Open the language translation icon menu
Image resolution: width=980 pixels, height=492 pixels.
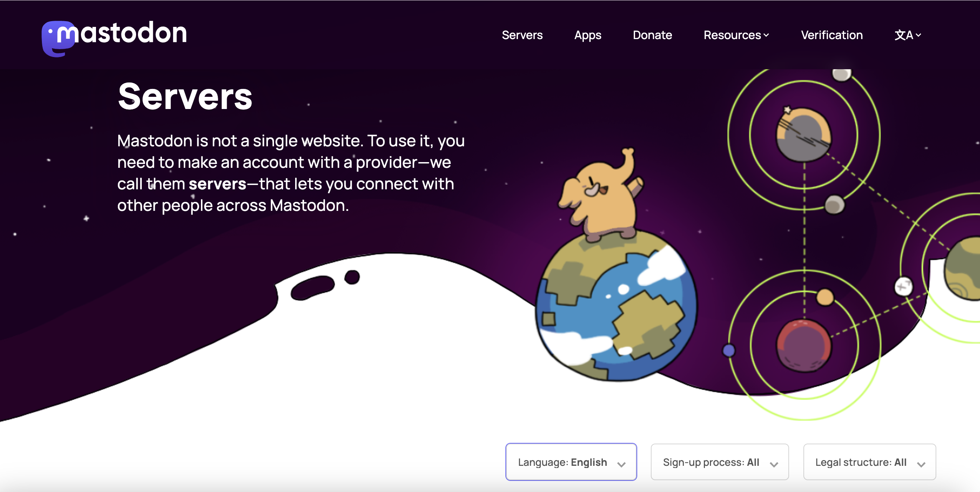point(907,35)
